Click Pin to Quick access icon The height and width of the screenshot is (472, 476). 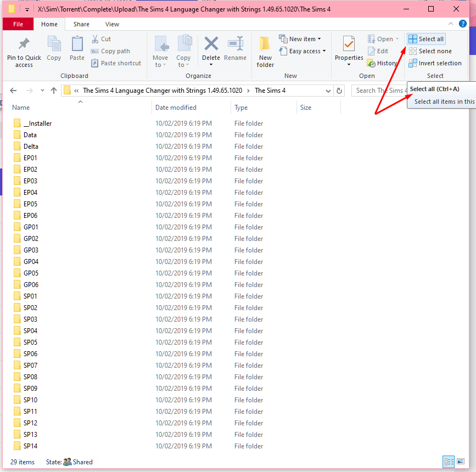[x=24, y=44]
